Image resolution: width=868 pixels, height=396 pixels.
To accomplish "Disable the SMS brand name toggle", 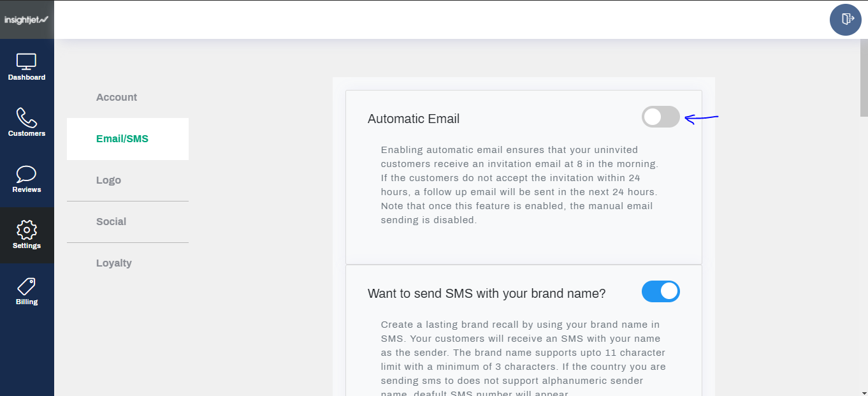I will click(660, 291).
